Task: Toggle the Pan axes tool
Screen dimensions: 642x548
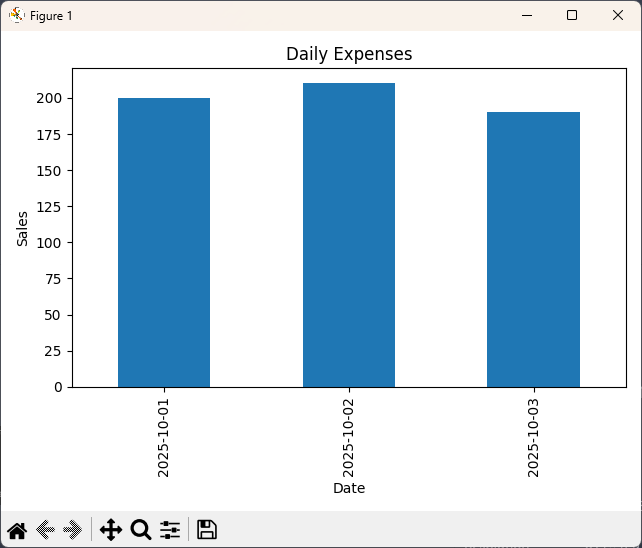Action: 111,530
